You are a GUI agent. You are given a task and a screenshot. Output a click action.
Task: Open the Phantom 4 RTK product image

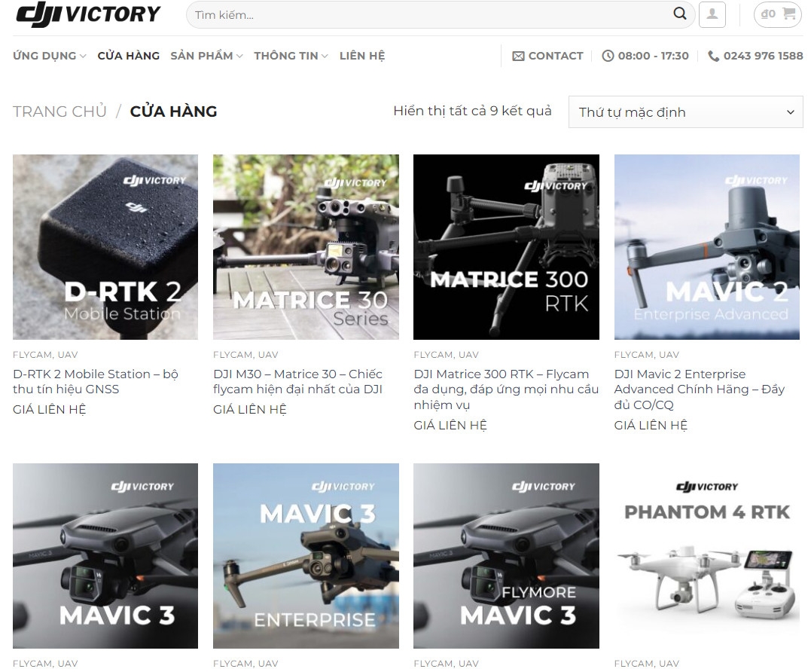click(x=707, y=555)
